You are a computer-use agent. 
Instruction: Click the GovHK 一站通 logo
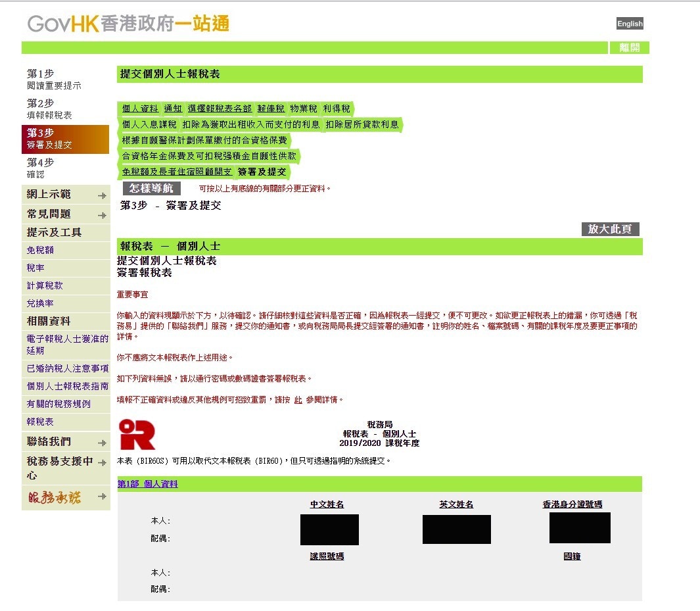(x=127, y=23)
